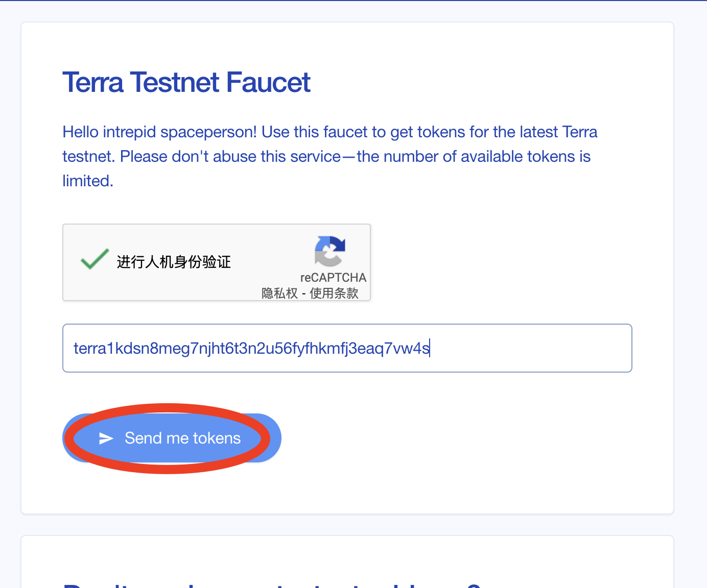
Task: Click the Terra Testnet Faucet heading
Action: pyautogui.click(x=186, y=83)
